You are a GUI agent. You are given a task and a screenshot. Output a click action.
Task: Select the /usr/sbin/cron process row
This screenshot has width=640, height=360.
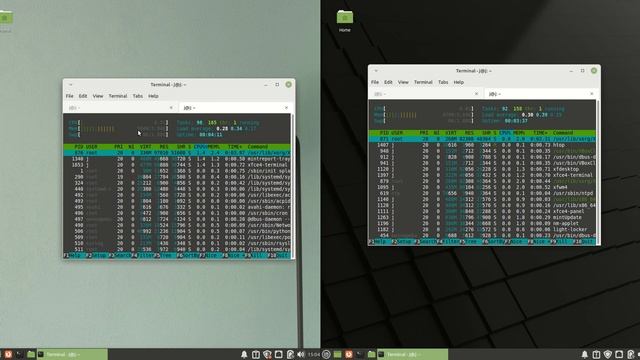click(177, 213)
